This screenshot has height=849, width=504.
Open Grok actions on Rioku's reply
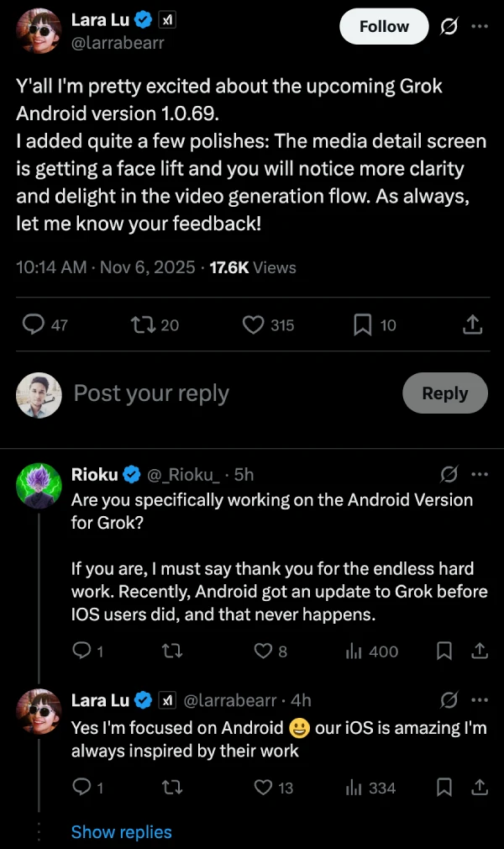click(x=449, y=475)
